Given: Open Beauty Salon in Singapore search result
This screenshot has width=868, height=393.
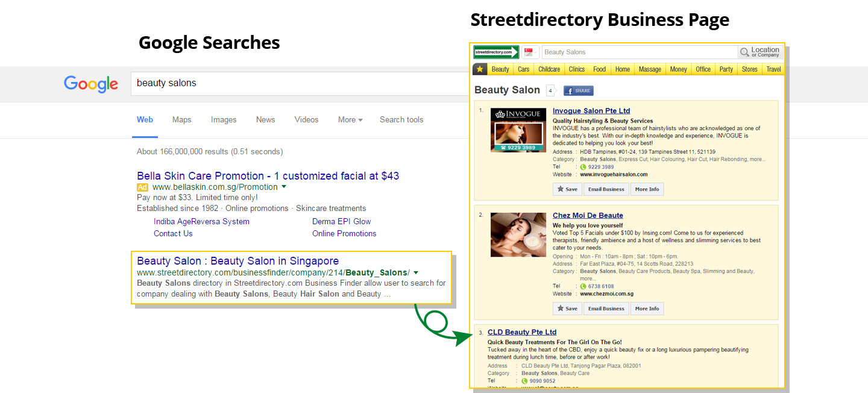Looking at the screenshot, I should point(237,261).
